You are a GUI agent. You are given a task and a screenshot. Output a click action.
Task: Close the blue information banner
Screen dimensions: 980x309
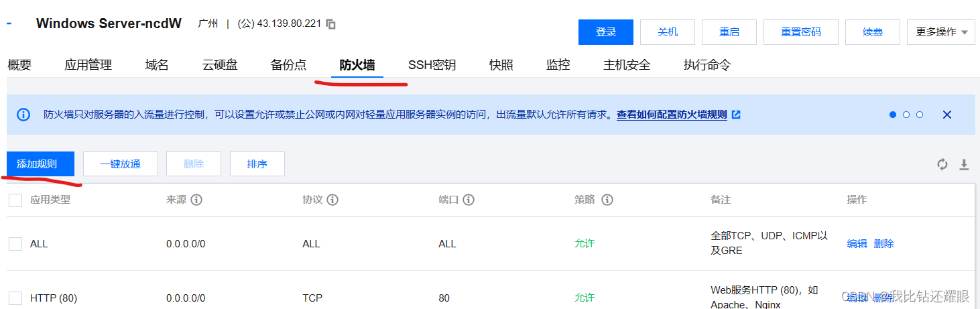point(947,115)
